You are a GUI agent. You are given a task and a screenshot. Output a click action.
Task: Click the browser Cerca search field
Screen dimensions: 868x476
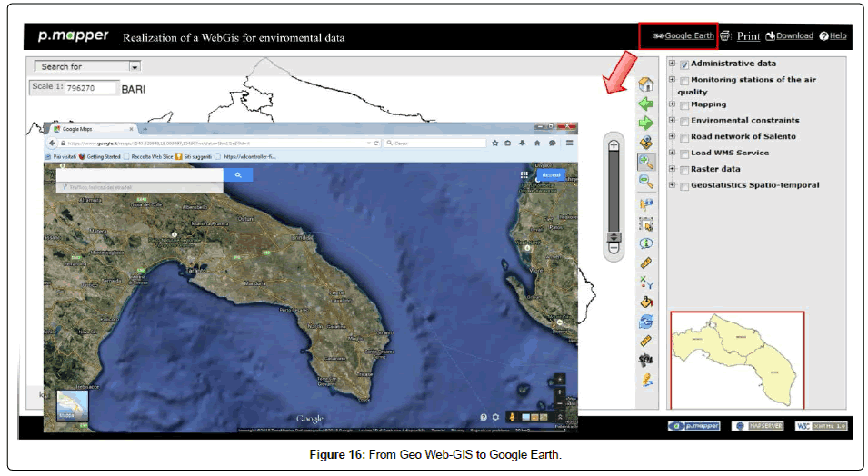(435, 143)
